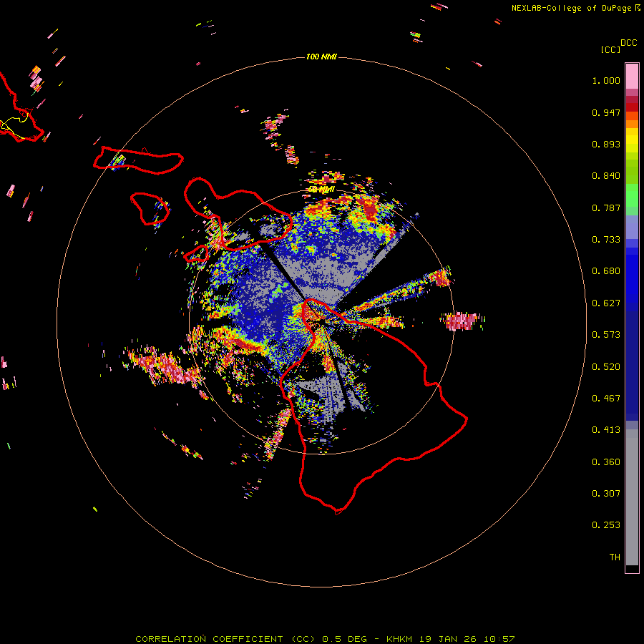Click the [CC] units label
The width and height of the screenshot is (644, 644).
(x=610, y=49)
